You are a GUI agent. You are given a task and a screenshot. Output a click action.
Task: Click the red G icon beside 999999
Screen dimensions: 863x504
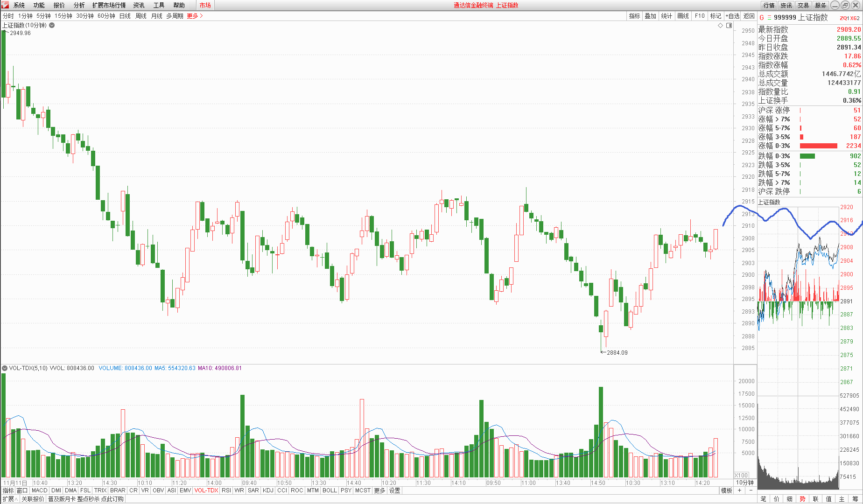click(762, 18)
